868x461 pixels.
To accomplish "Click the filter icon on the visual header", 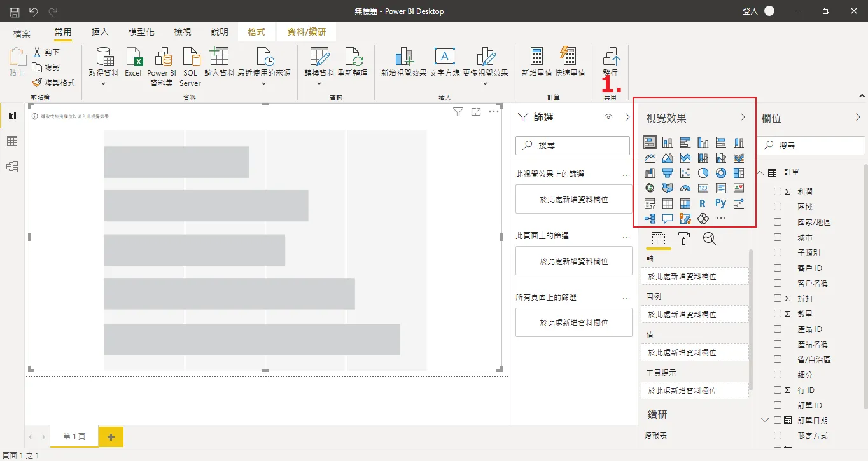I will [x=458, y=112].
